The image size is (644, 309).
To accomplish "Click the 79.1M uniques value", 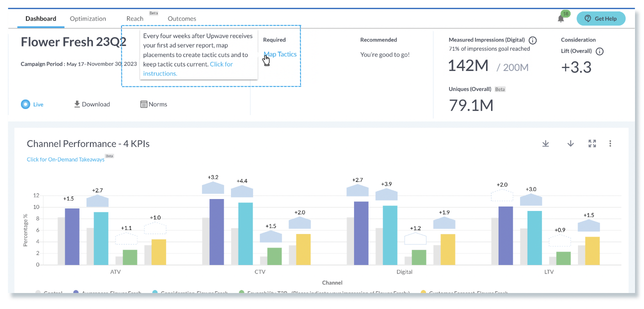I will coord(471,105).
